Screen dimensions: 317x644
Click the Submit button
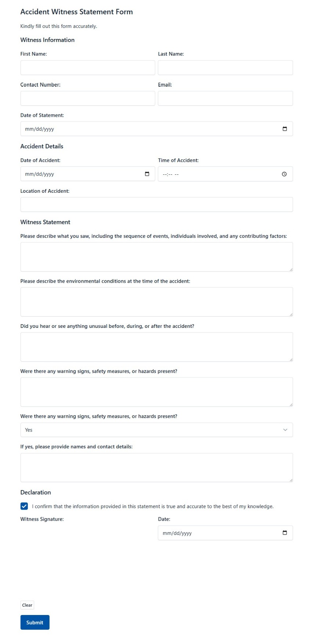pyautogui.click(x=34, y=622)
